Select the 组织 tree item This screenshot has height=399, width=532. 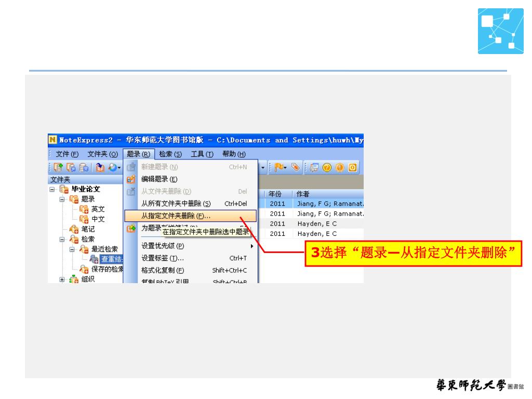pyautogui.click(x=88, y=279)
